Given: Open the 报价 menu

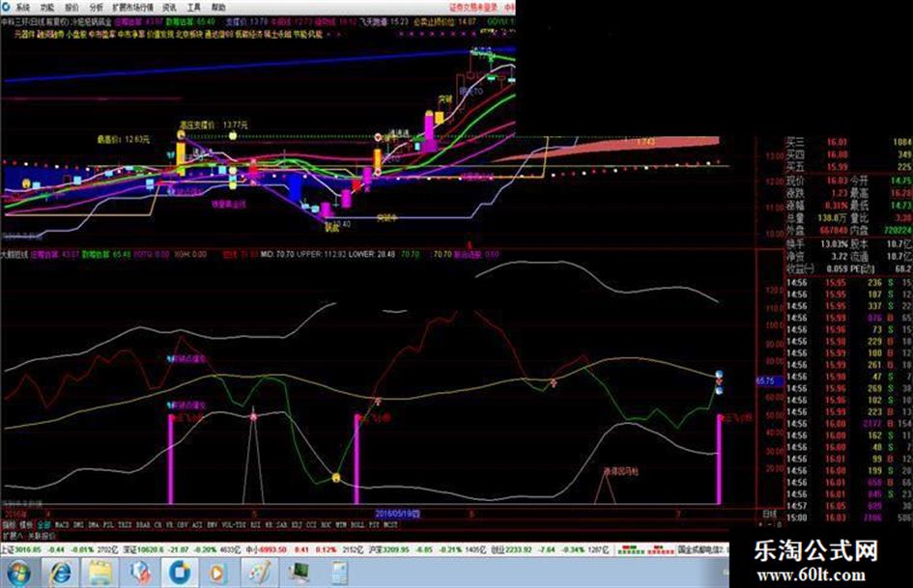Looking at the screenshot, I should tap(71, 8).
